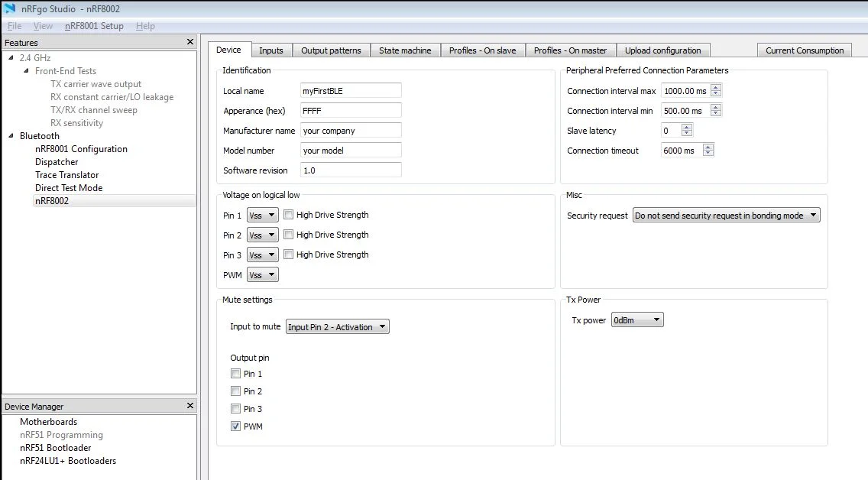Viewport: 868px width, 480px height.
Task: Increase Connection timeout with up arrow
Action: click(708, 148)
